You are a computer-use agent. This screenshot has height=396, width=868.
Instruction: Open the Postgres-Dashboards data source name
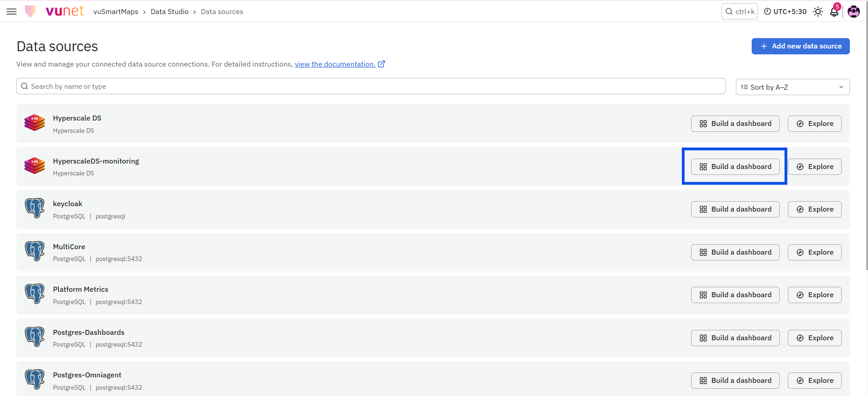[89, 333]
